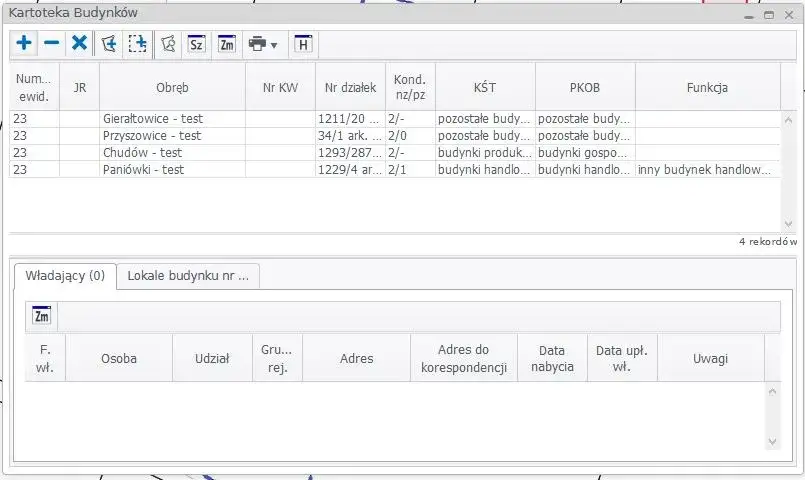
Task: Click the Zm icon in top toolbar
Action: pyautogui.click(x=227, y=43)
